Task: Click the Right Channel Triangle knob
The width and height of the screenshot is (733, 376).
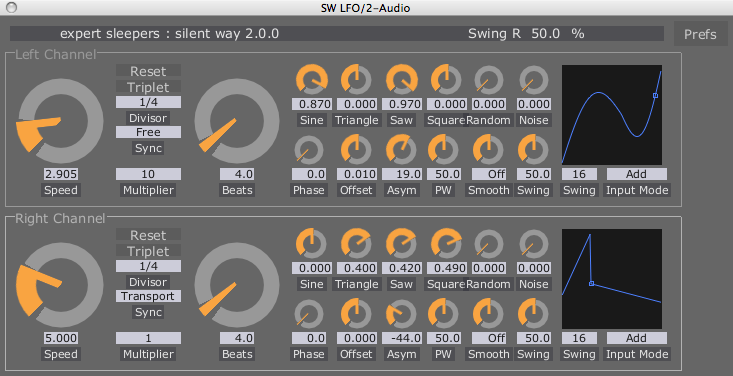Action: coord(356,244)
